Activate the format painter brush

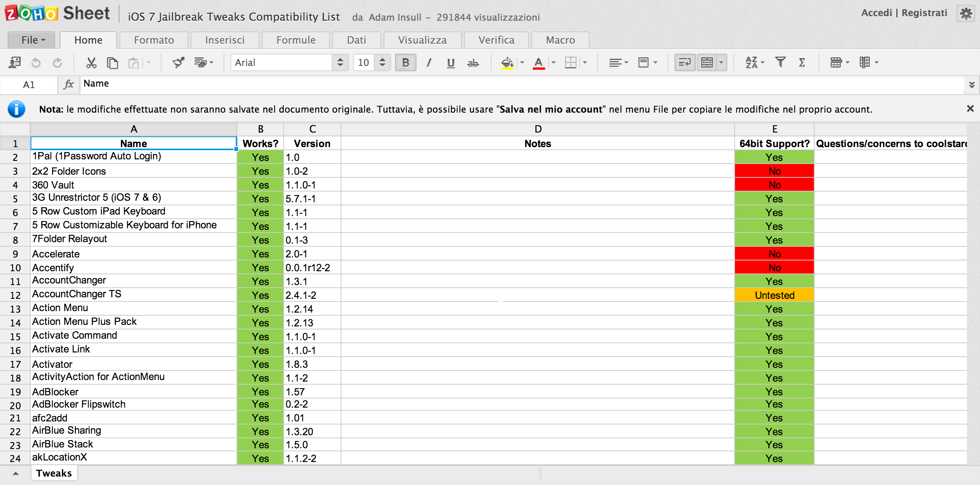pos(178,62)
